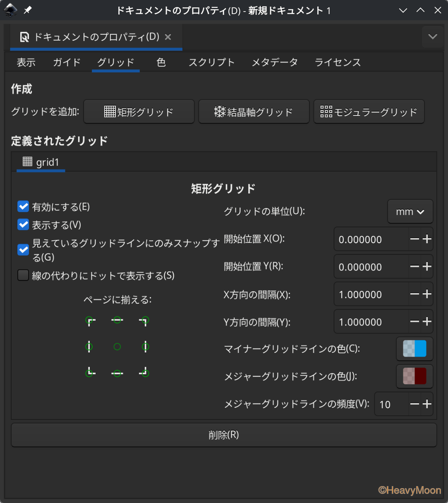This screenshot has height=503, width=448.
Task: Open the マイナーグリッドラインの色 color swatch
Action: click(414, 349)
